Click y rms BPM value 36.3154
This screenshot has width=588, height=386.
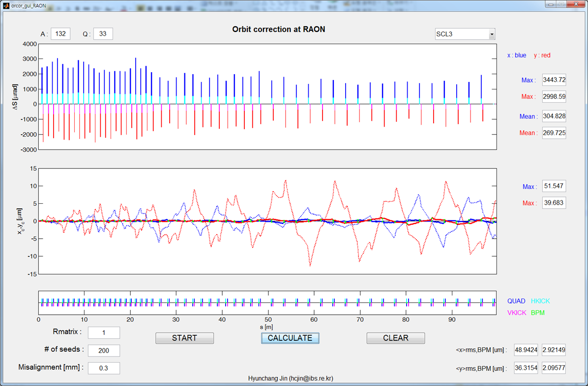526,368
